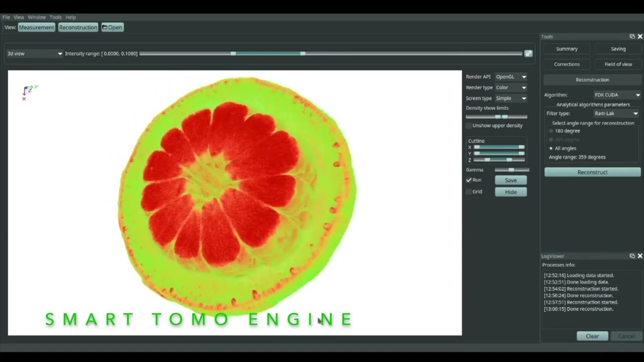Uncheck the Run checkbox
Viewport: 644px width, 362px height.
point(469,180)
